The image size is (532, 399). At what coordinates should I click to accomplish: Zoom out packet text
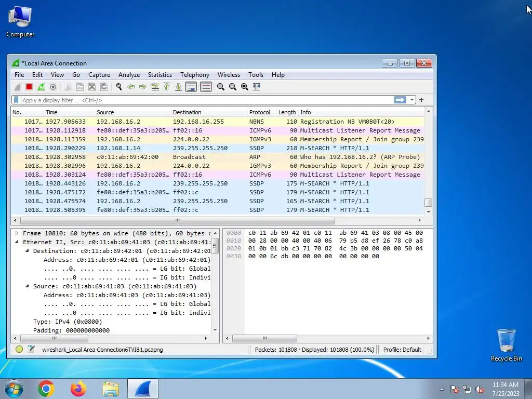(232, 87)
